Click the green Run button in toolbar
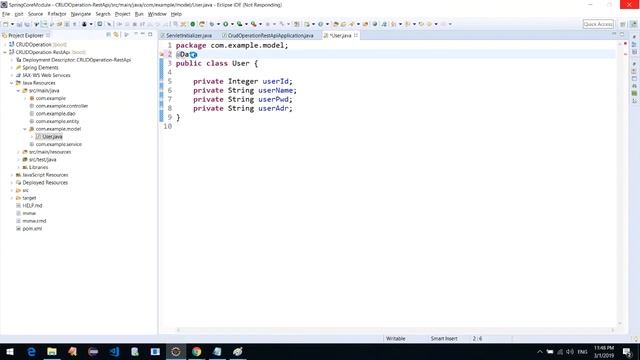This screenshot has height=360, width=640. [x=225, y=24]
